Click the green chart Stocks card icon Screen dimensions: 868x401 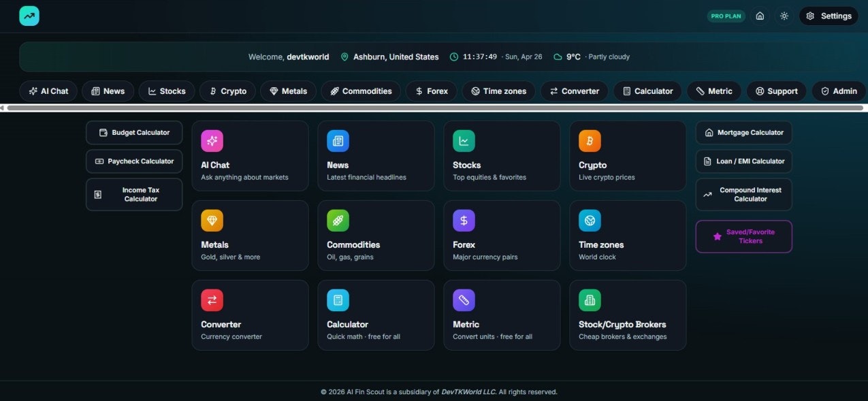tap(464, 141)
